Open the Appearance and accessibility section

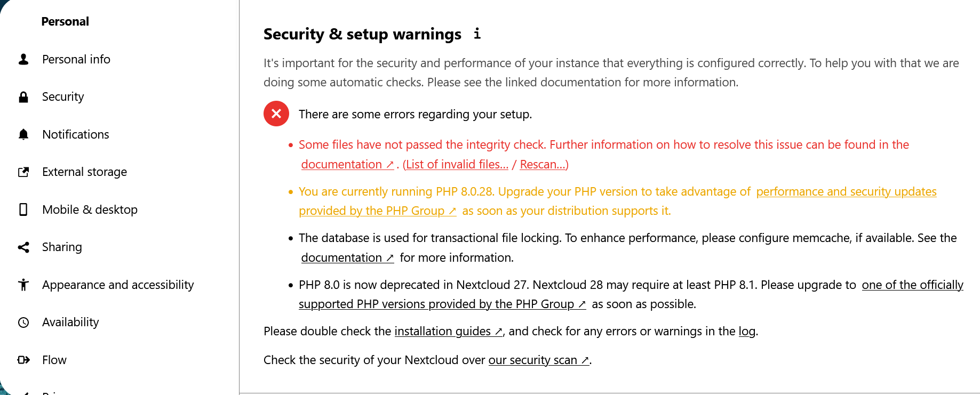tap(118, 285)
